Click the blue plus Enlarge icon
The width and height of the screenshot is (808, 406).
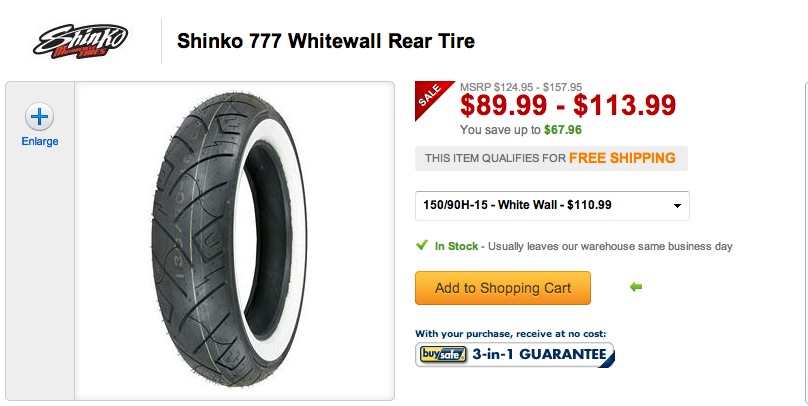[x=39, y=117]
